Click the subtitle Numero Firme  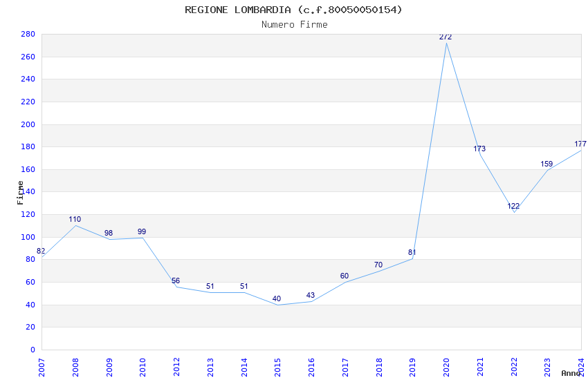point(295,25)
